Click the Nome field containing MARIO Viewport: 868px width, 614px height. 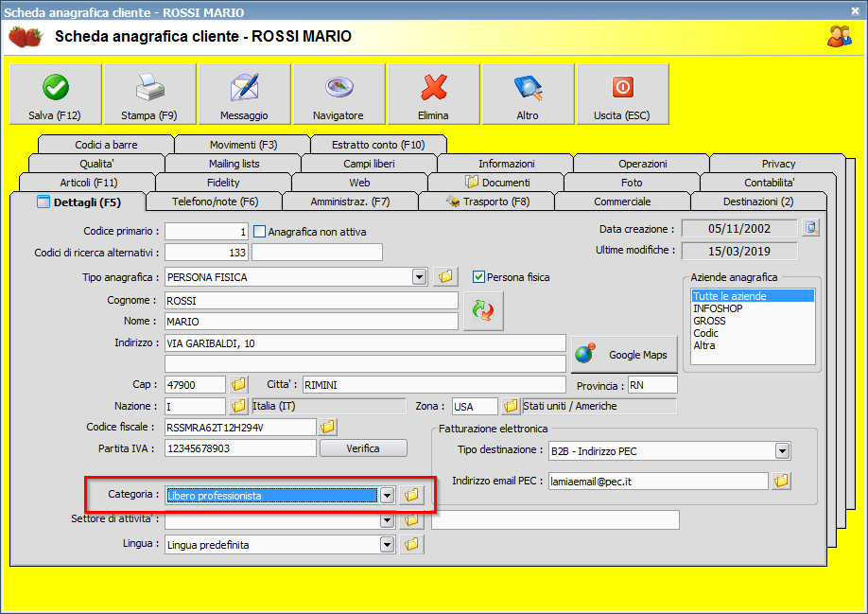[311, 321]
